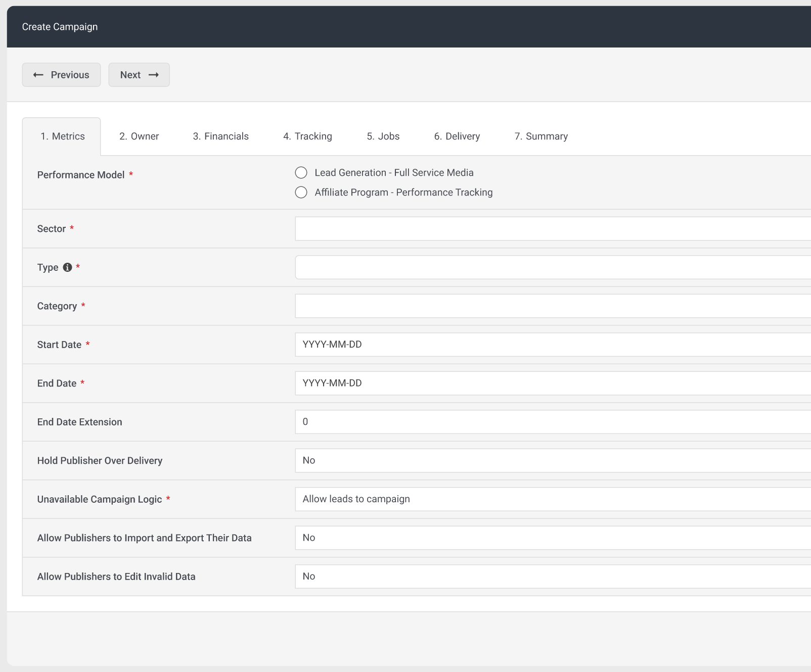Advance using the Next button
Viewport: 811px width, 672px height.
[x=139, y=75]
